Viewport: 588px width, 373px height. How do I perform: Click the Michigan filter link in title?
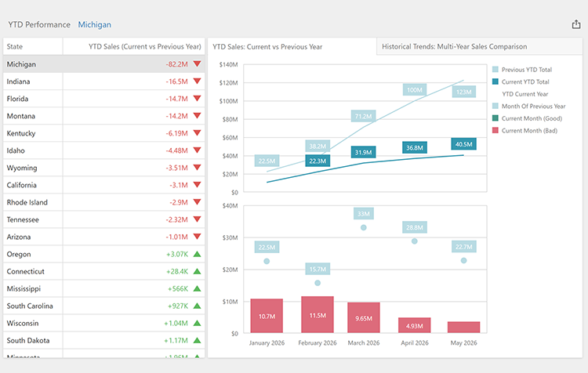tap(95, 25)
